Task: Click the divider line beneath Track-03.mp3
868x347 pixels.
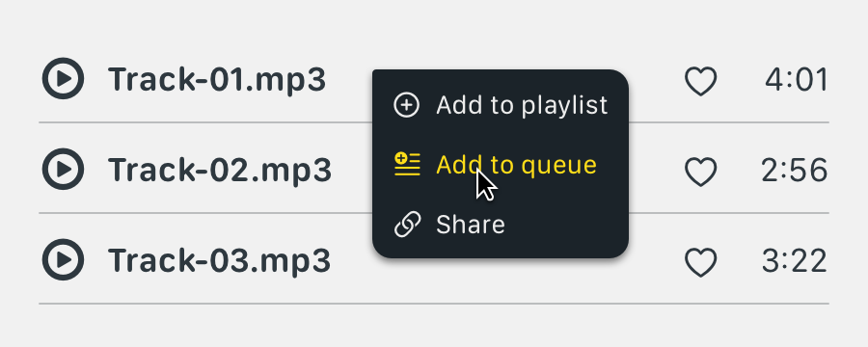Action: click(434, 304)
